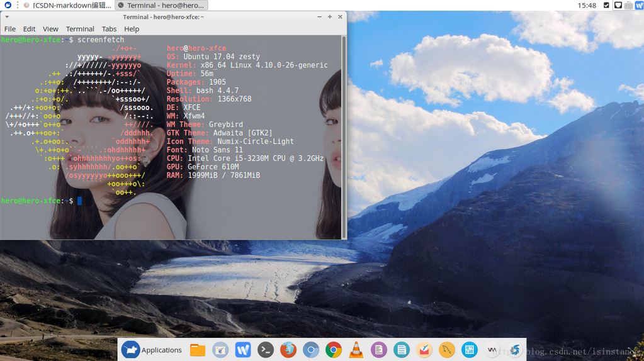
Task: Click the terminal prompt cursor line
Action: 42,201
